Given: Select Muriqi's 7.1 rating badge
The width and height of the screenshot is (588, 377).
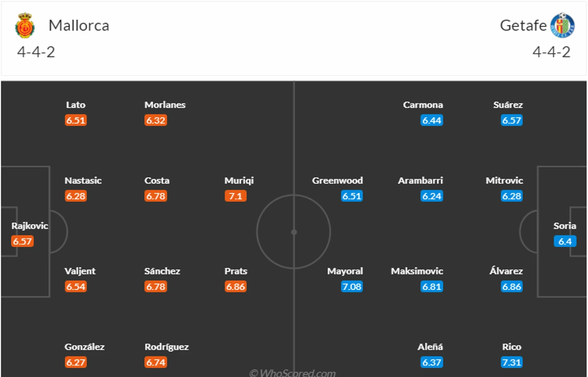Looking at the screenshot, I should click(236, 196).
